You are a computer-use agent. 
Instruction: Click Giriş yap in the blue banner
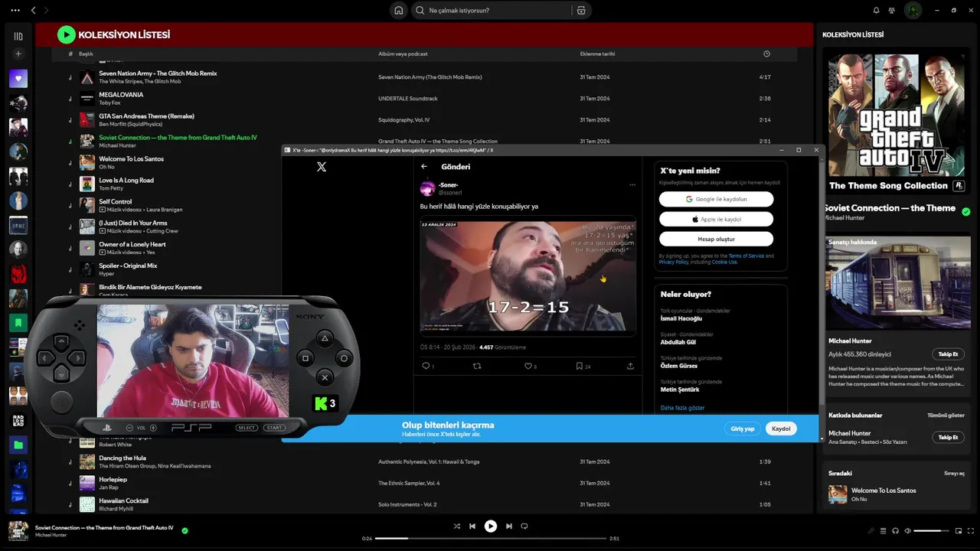pyautogui.click(x=743, y=429)
